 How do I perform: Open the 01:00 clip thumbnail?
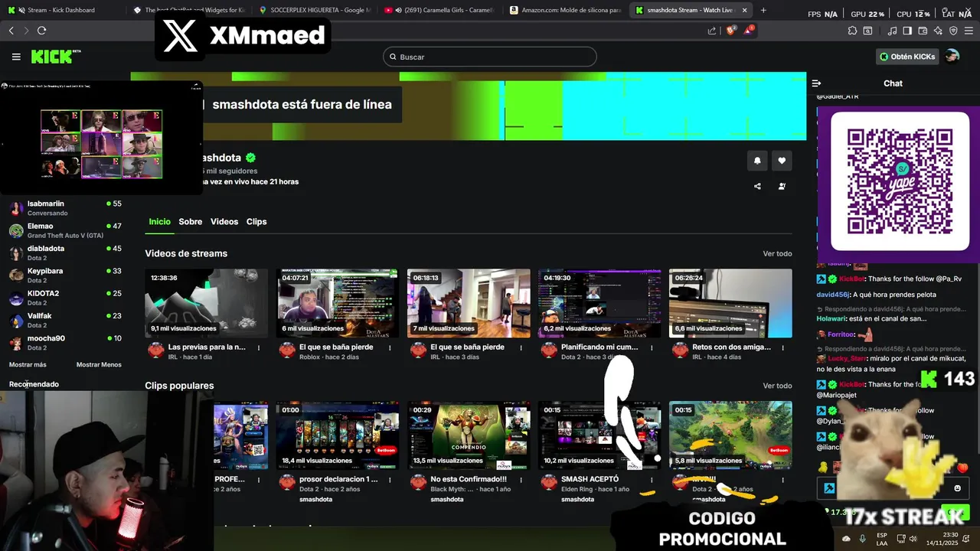(x=338, y=435)
